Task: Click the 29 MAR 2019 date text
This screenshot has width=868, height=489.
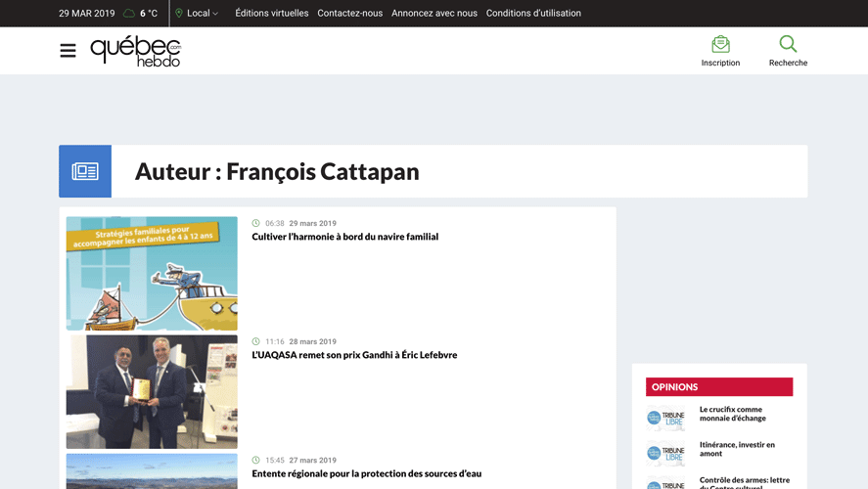Action: [87, 14]
